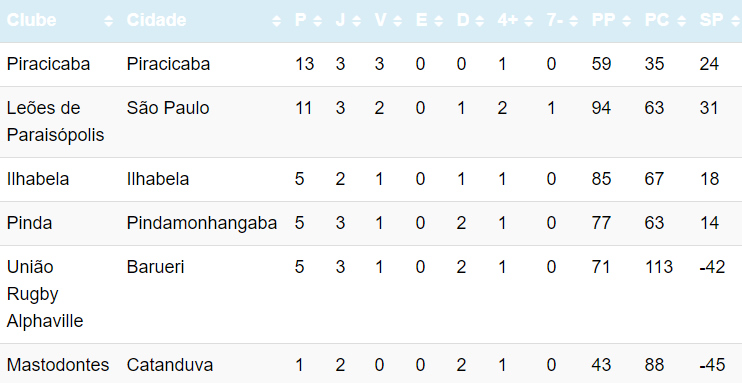
Task: Sort by V column arrow icon
Action: coord(398,21)
